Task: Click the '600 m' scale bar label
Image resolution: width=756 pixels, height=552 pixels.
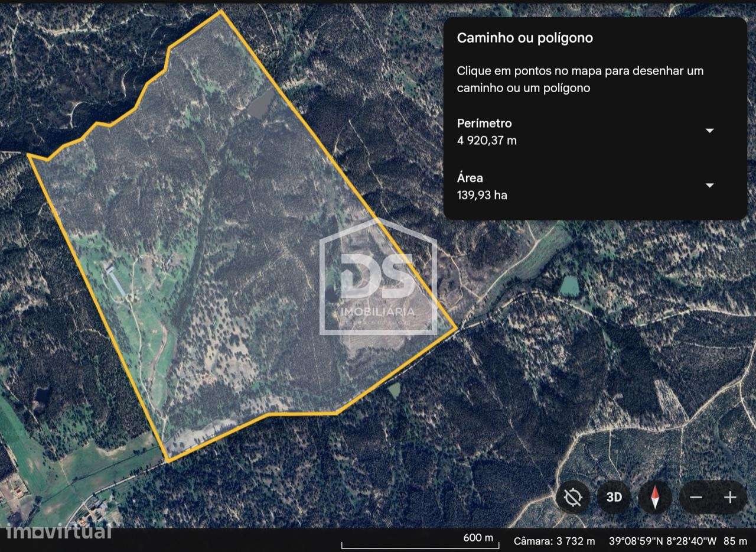Action: tap(478, 538)
